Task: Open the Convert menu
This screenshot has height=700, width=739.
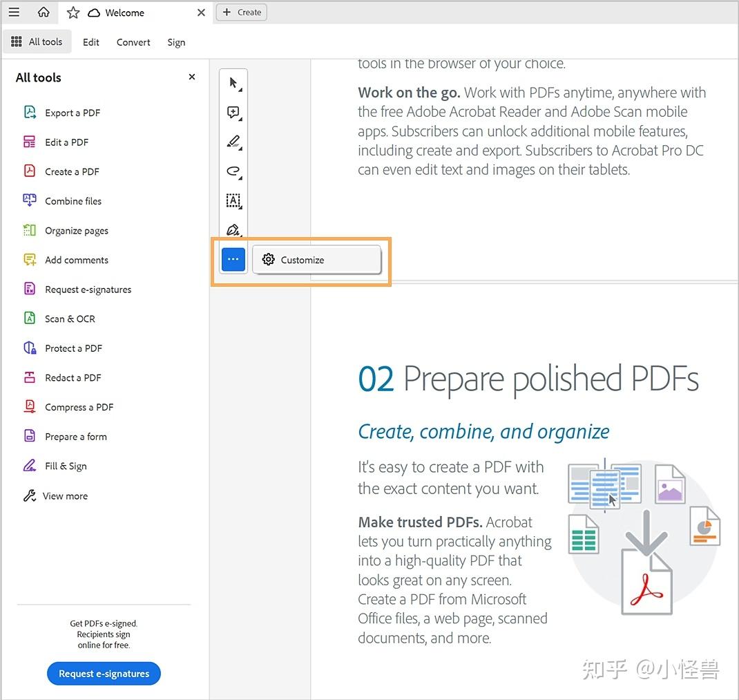Action: click(x=133, y=41)
